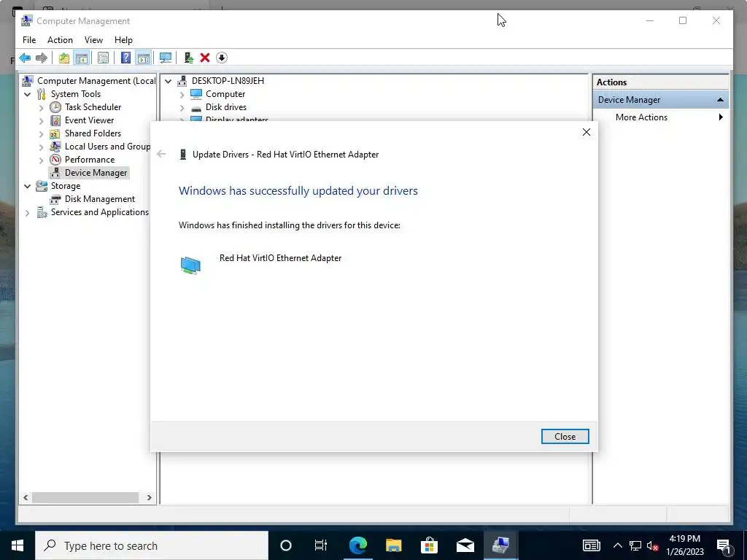Click the blue Back arrow in the toolbar
The image size is (747, 560).
click(x=25, y=58)
